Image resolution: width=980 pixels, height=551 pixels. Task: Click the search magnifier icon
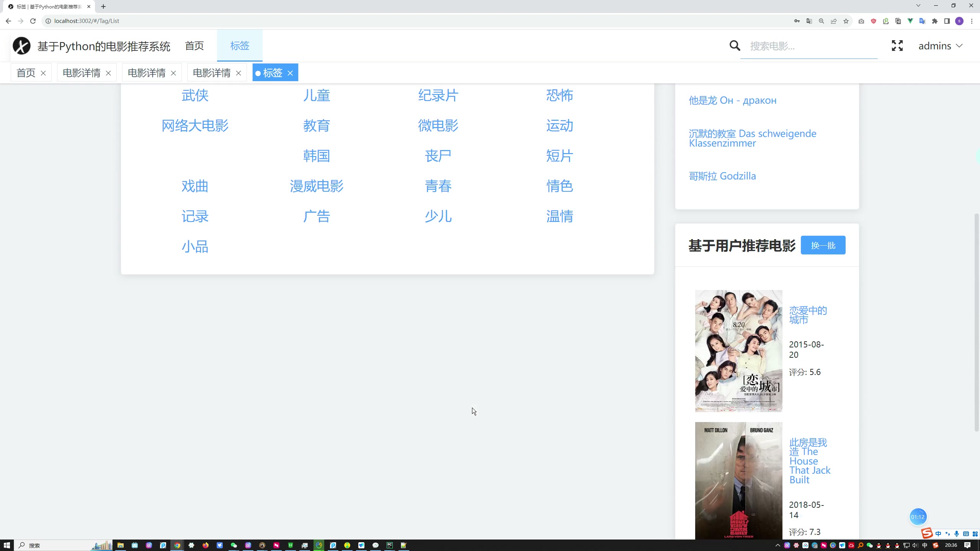(x=735, y=46)
